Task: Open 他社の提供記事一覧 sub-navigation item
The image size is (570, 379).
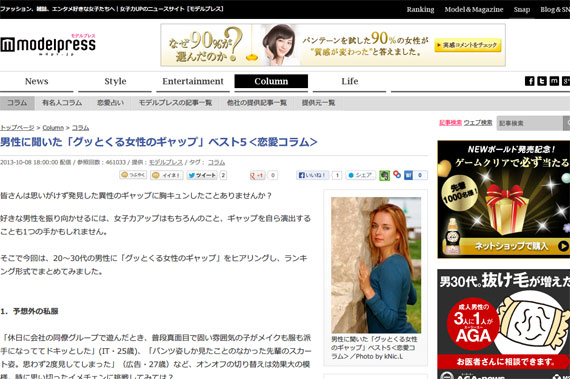Action: pyautogui.click(x=257, y=103)
